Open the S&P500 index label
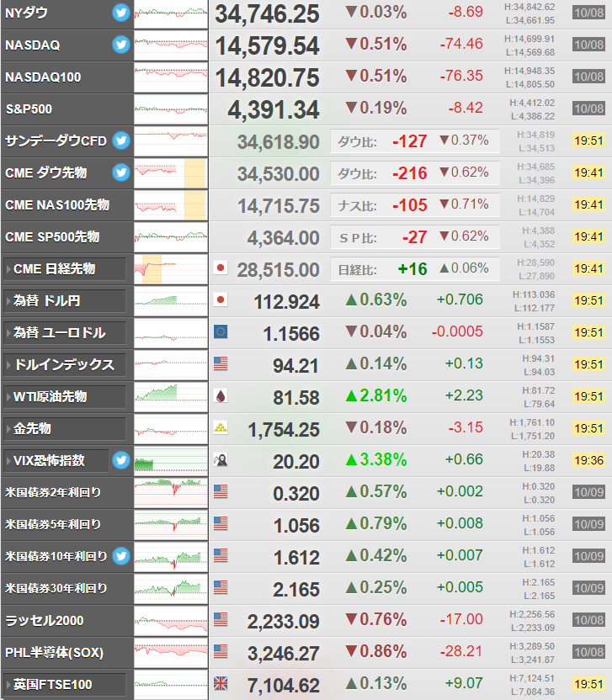Image resolution: width=612 pixels, height=700 pixels. coord(29,109)
